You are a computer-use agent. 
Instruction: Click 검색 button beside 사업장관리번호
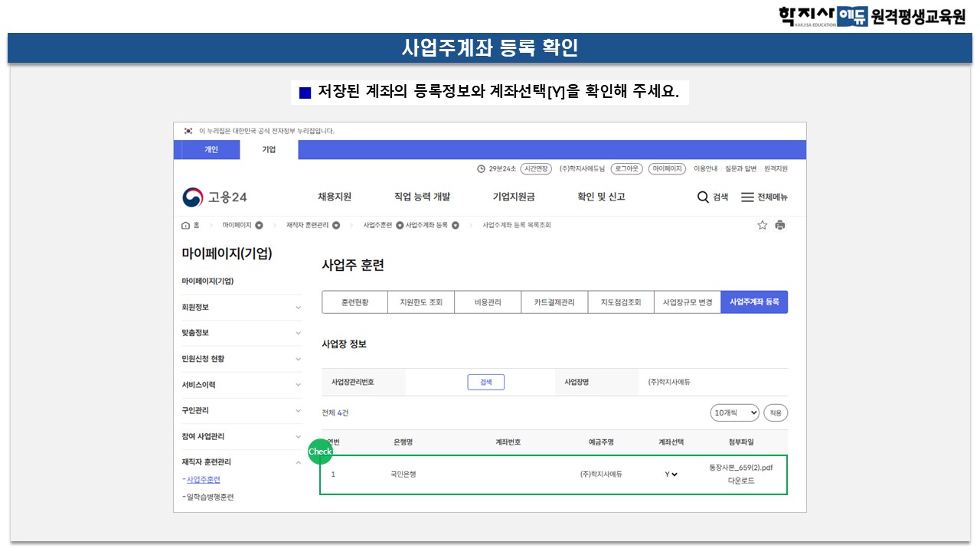tap(485, 383)
